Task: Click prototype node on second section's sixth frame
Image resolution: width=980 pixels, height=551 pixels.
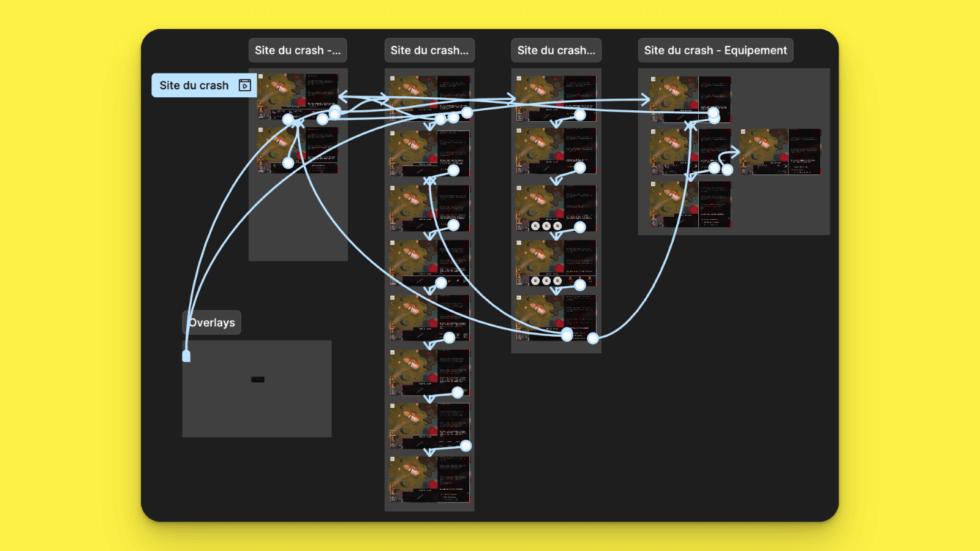Action: [458, 392]
